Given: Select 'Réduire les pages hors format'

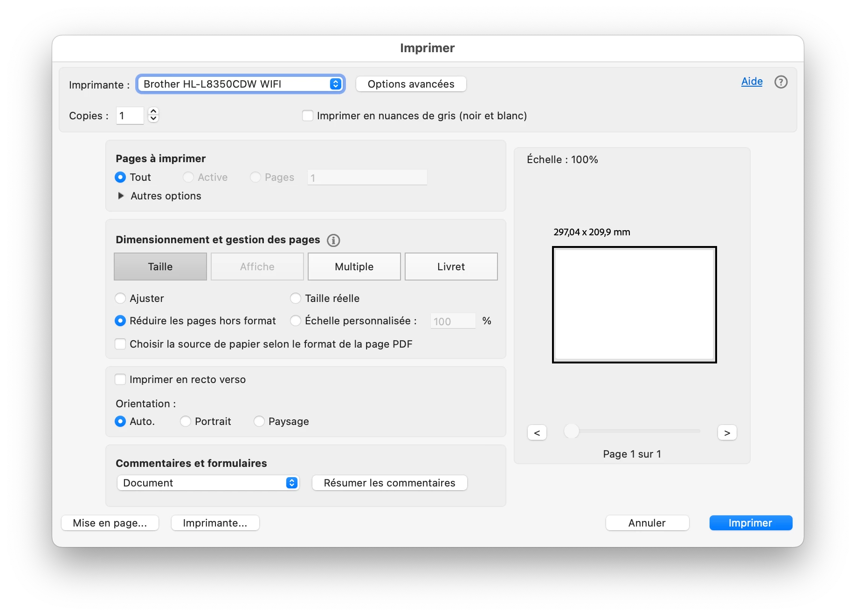Looking at the screenshot, I should click(120, 321).
